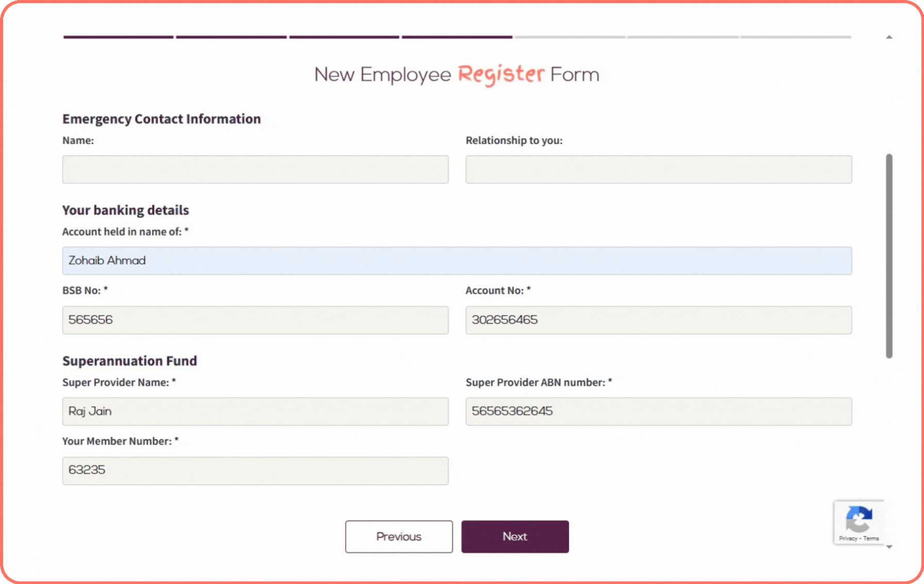Click the Account No field
Viewport: 924px width, 584px height.
point(658,320)
